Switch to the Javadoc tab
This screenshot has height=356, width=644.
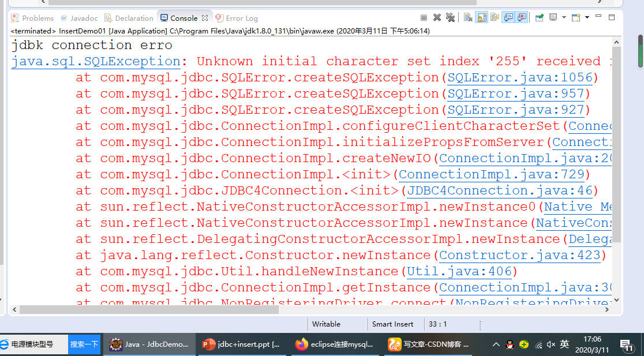click(79, 18)
